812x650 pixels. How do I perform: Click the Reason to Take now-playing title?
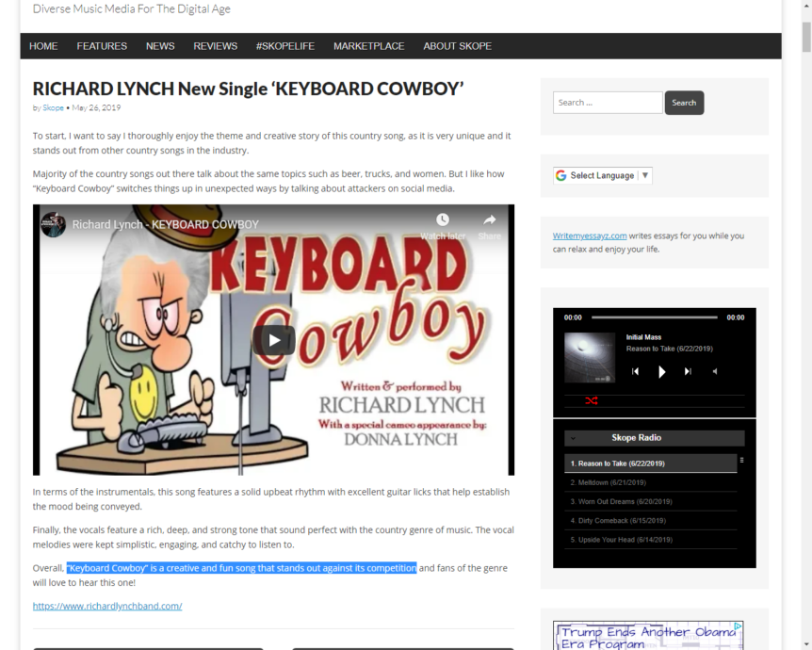[x=669, y=349]
